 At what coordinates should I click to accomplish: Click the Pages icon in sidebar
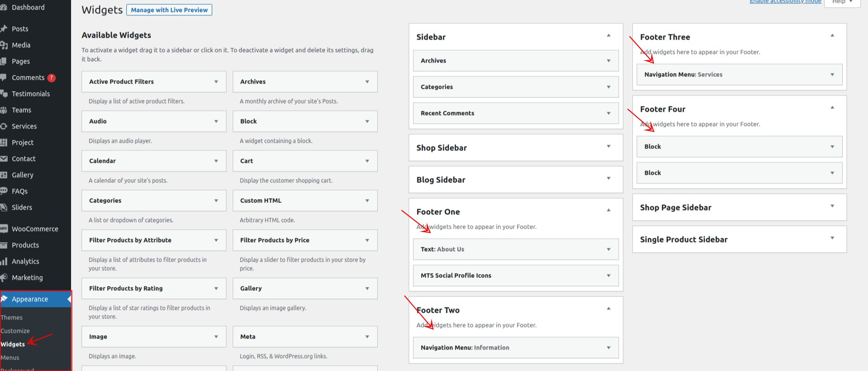click(4, 61)
